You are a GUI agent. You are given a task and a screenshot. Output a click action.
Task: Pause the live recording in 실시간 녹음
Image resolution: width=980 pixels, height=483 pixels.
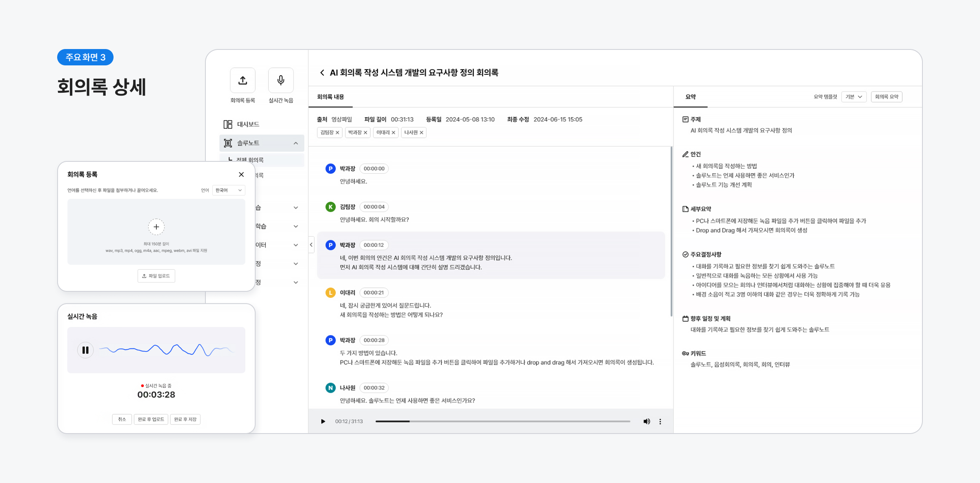point(85,350)
